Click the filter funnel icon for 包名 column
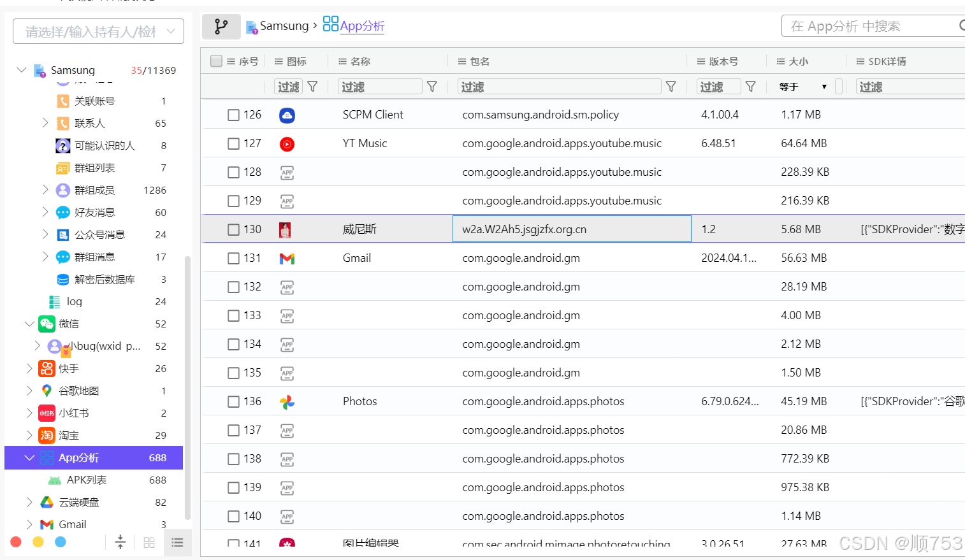 click(x=671, y=87)
